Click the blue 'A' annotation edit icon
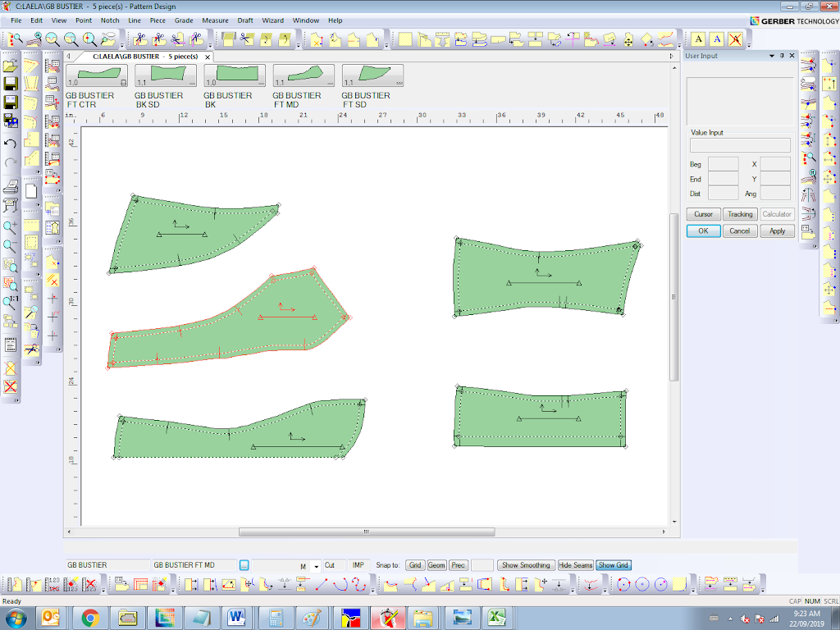This screenshot has width=840, height=630. [717, 39]
